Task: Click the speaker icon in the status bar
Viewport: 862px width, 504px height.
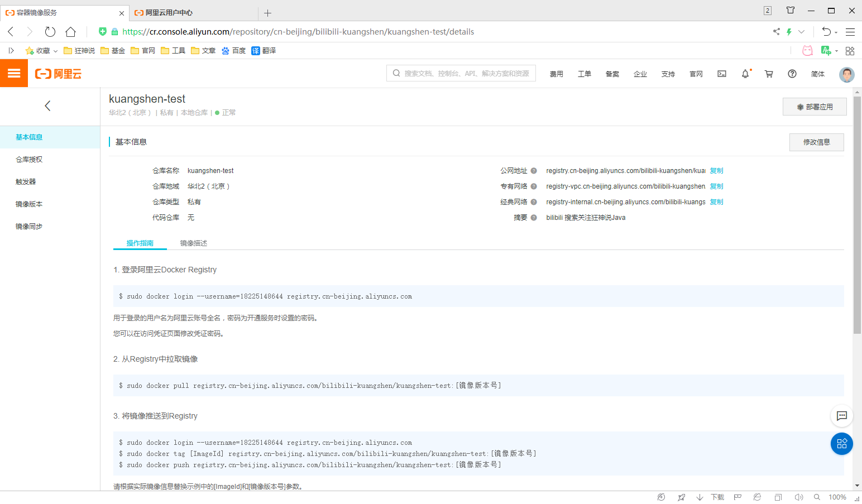Action: click(x=798, y=497)
